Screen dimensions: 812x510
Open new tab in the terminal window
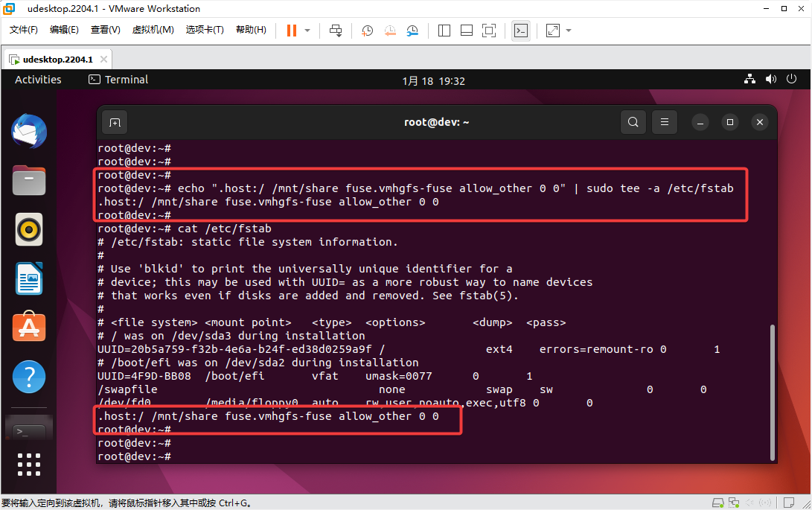[x=115, y=122]
